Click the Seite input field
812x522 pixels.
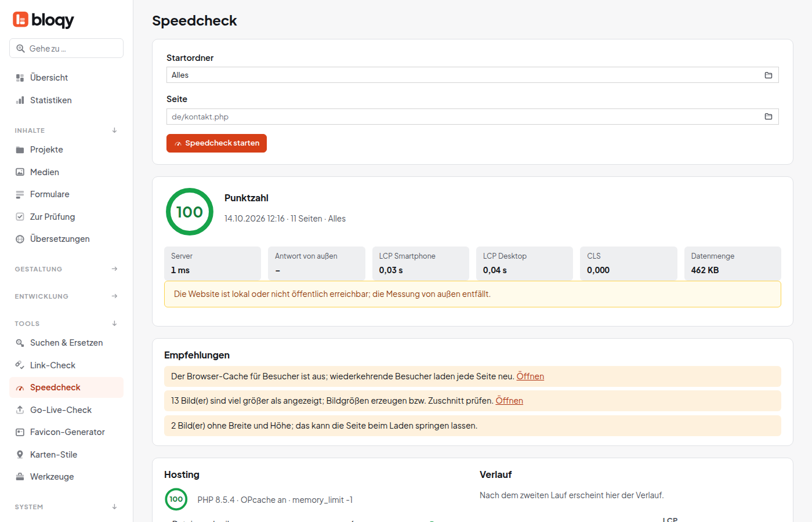tap(472, 117)
